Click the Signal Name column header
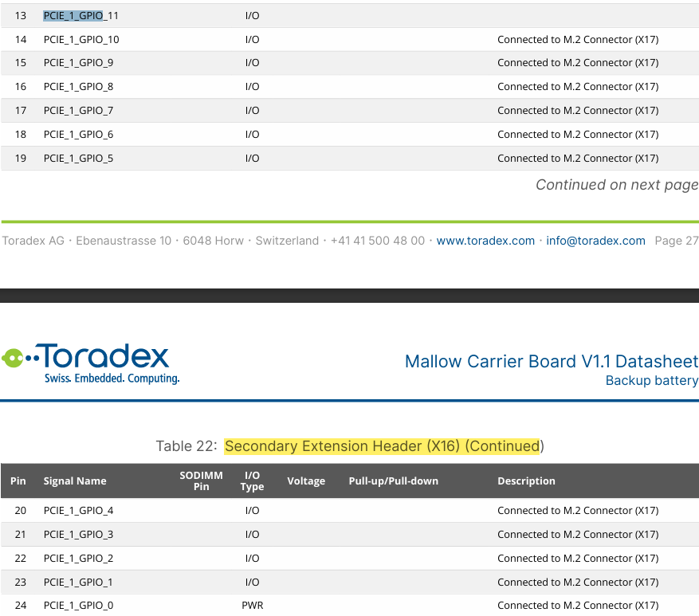Image resolution: width=699 pixels, height=616 pixels. (x=75, y=481)
